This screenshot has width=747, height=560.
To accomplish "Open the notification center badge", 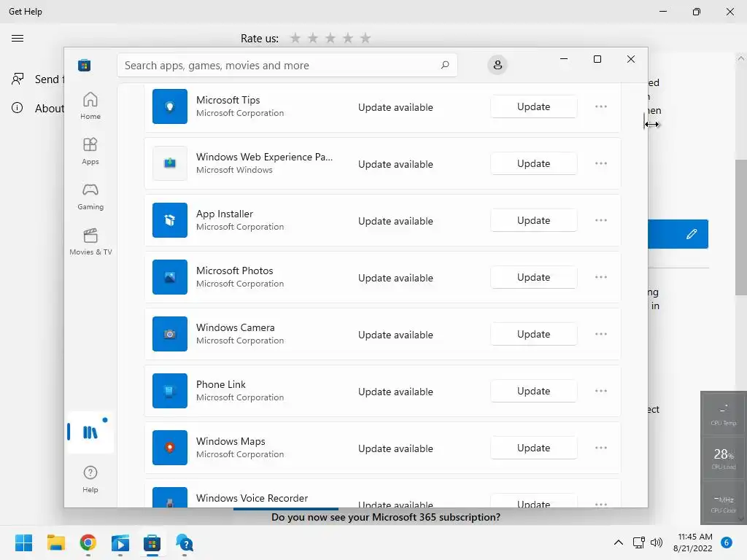I will (727, 542).
